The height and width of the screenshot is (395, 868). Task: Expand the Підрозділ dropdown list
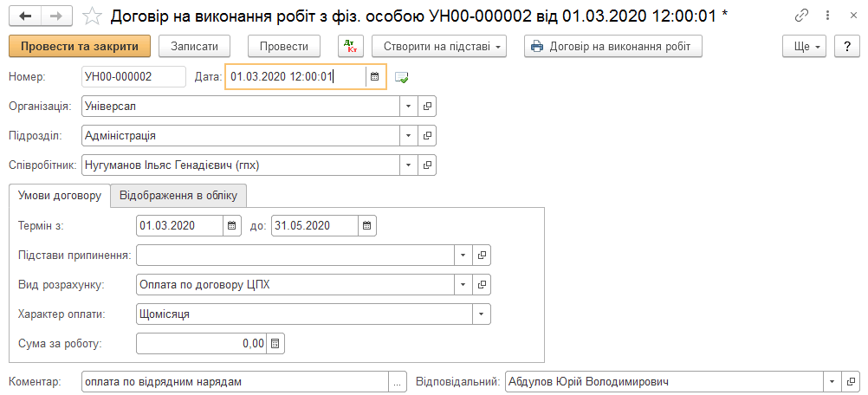tap(409, 135)
